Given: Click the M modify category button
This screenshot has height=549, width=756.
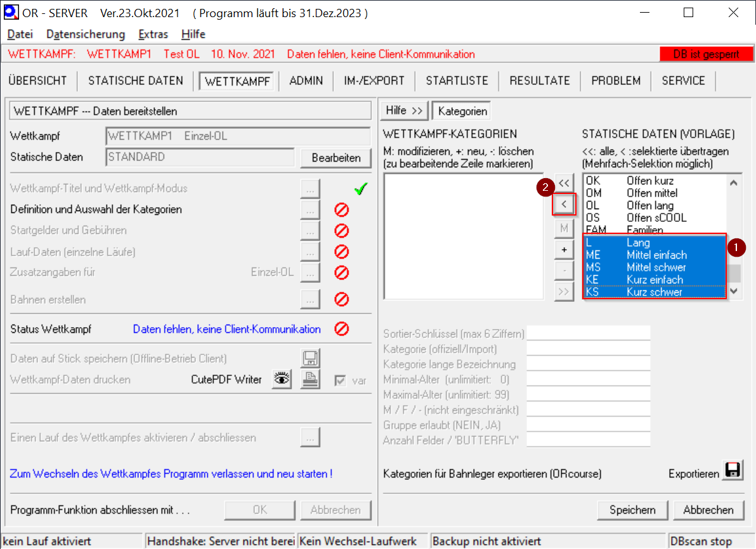Looking at the screenshot, I should tap(564, 228).
